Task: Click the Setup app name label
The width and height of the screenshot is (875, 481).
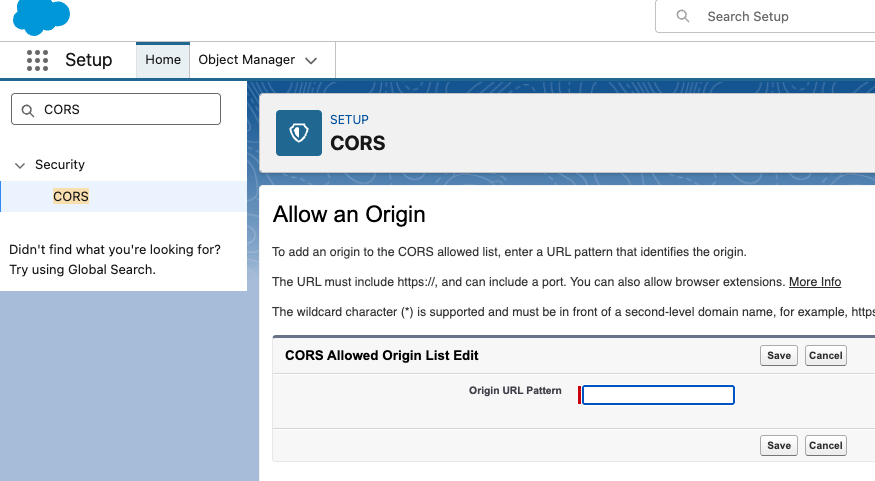Action: point(88,60)
